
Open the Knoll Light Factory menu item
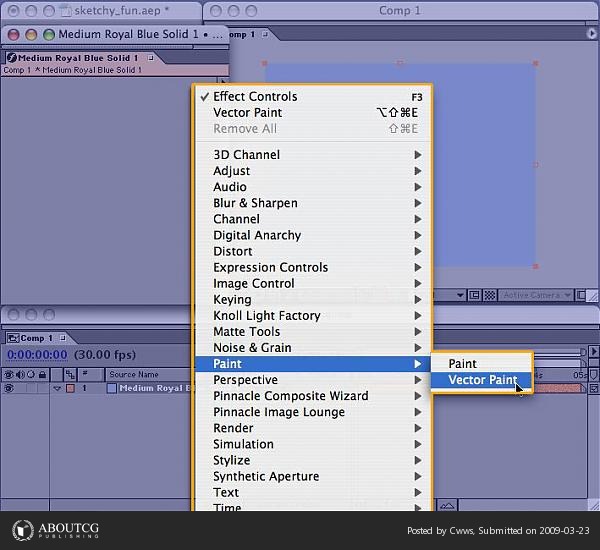tap(313, 315)
